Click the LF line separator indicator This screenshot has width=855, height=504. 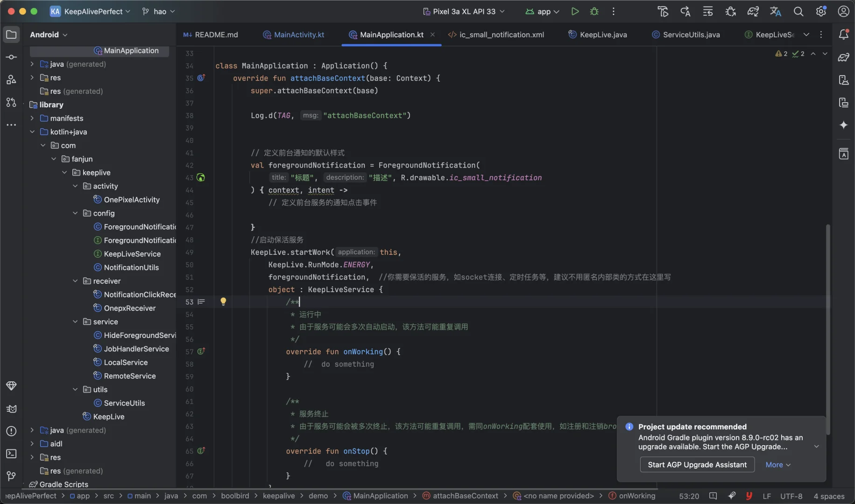(x=767, y=496)
